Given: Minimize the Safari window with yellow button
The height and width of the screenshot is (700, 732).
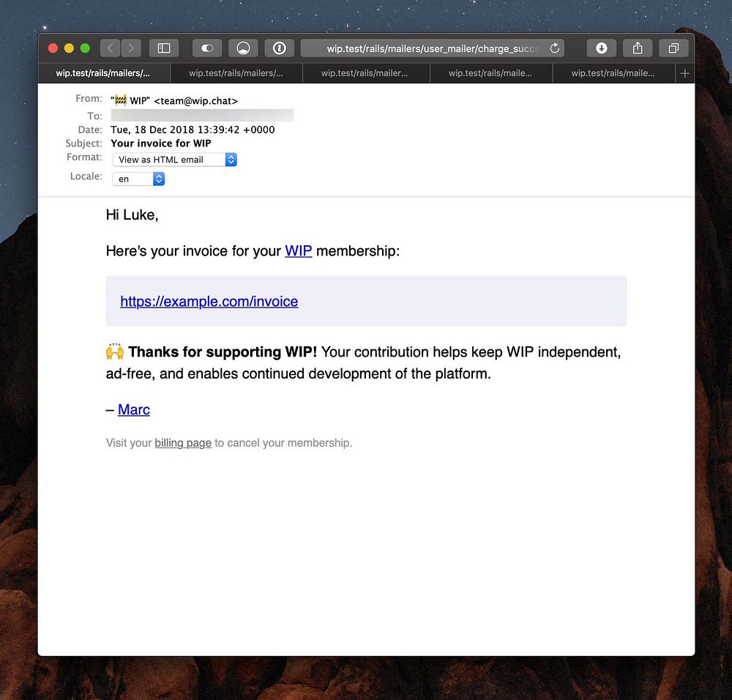Looking at the screenshot, I should click(x=69, y=48).
